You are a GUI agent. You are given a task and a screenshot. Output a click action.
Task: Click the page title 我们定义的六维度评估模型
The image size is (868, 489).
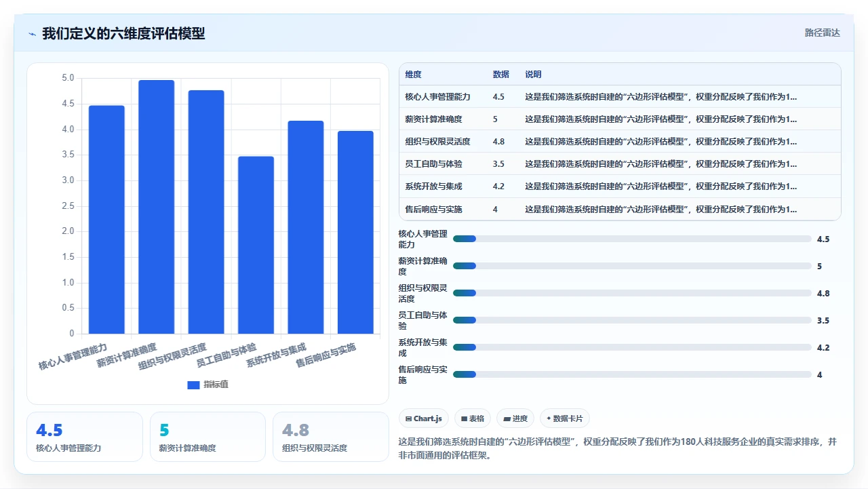click(123, 33)
